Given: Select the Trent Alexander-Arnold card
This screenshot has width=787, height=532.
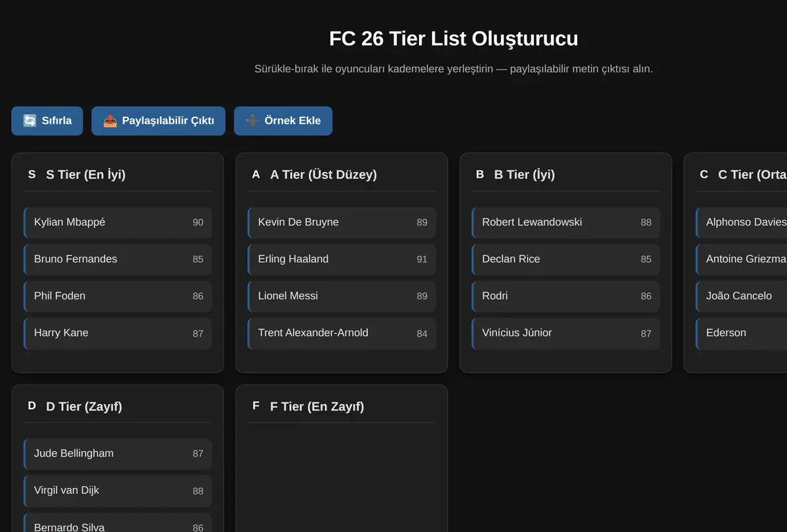Looking at the screenshot, I should (x=342, y=333).
